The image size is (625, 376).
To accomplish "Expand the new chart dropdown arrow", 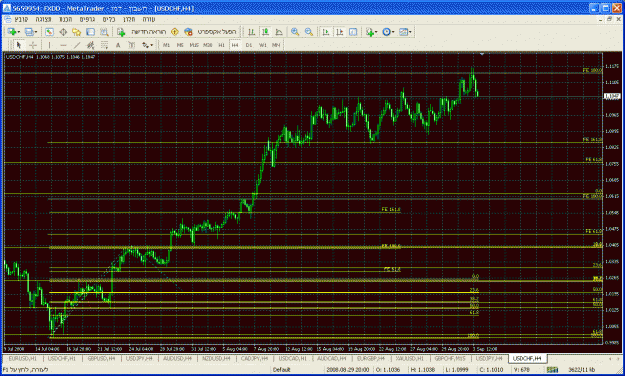I will click(x=19, y=32).
